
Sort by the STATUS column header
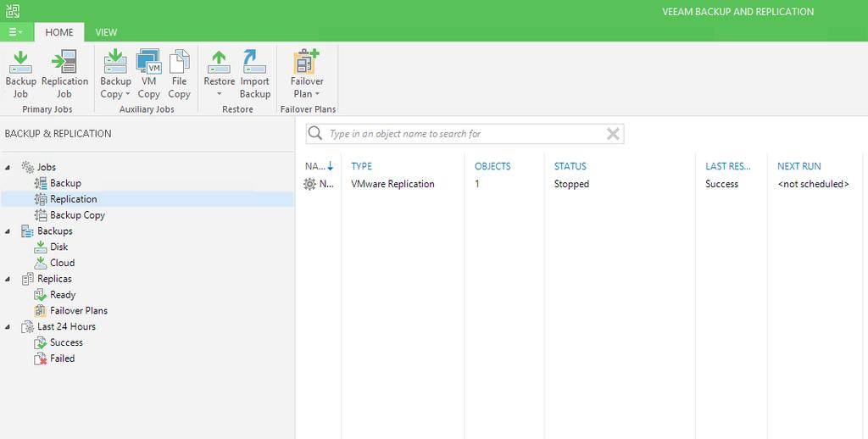[x=570, y=166]
